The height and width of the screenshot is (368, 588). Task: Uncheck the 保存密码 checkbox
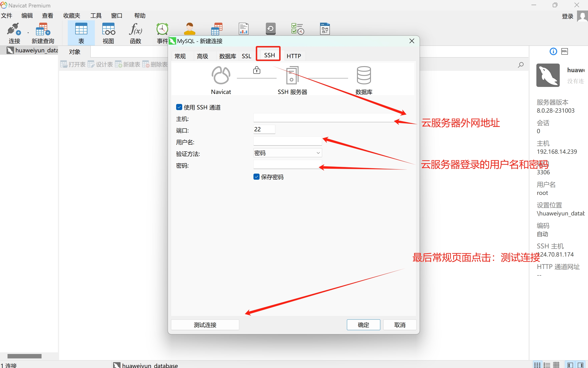click(x=257, y=177)
